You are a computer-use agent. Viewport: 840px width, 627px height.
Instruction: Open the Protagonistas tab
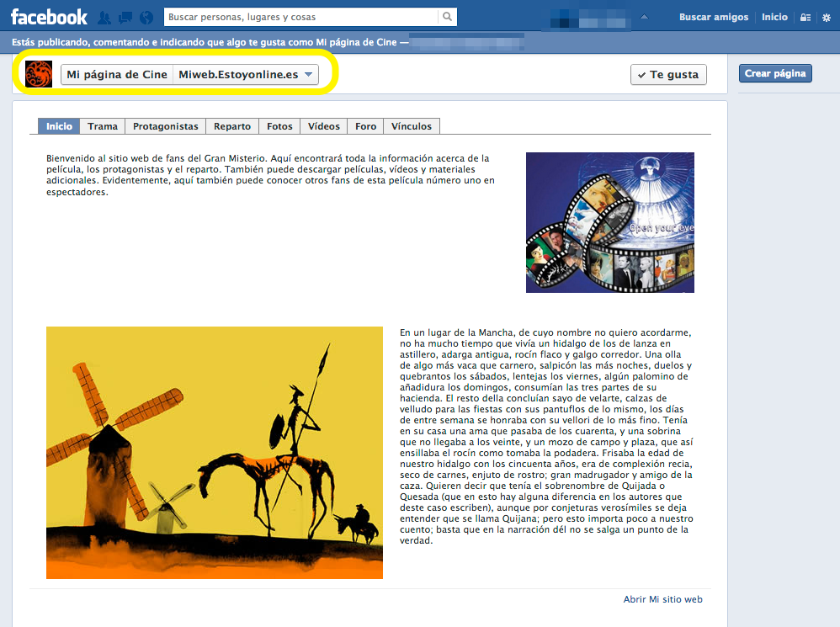pos(166,126)
